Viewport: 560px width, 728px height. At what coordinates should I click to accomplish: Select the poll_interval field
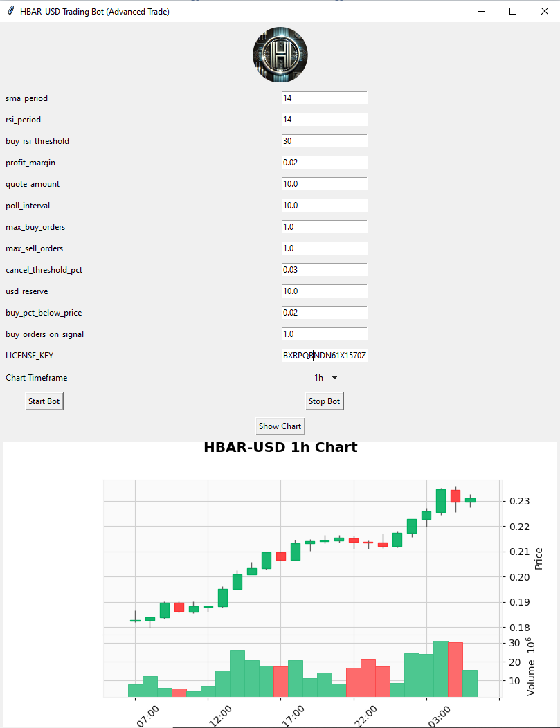[x=324, y=205]
